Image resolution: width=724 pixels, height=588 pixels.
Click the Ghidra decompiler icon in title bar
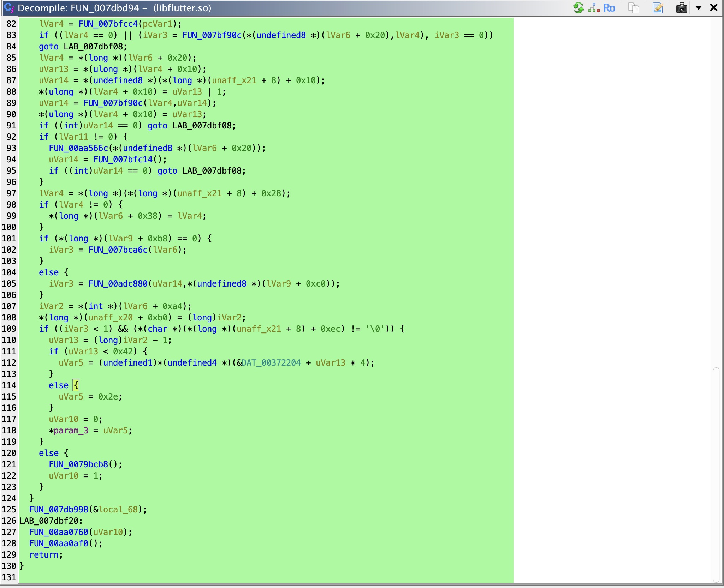pyautogui.click(x=9, y=8)
